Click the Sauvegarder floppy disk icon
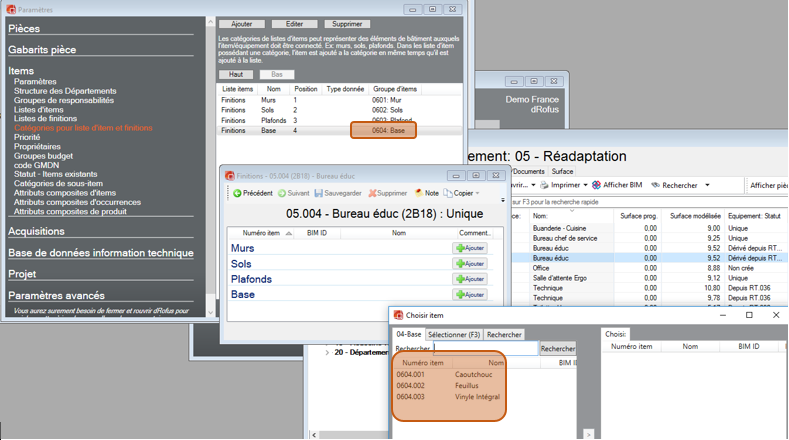Viewport: 789px width, 440px height. pyautogui.click(x=319, y=193)
